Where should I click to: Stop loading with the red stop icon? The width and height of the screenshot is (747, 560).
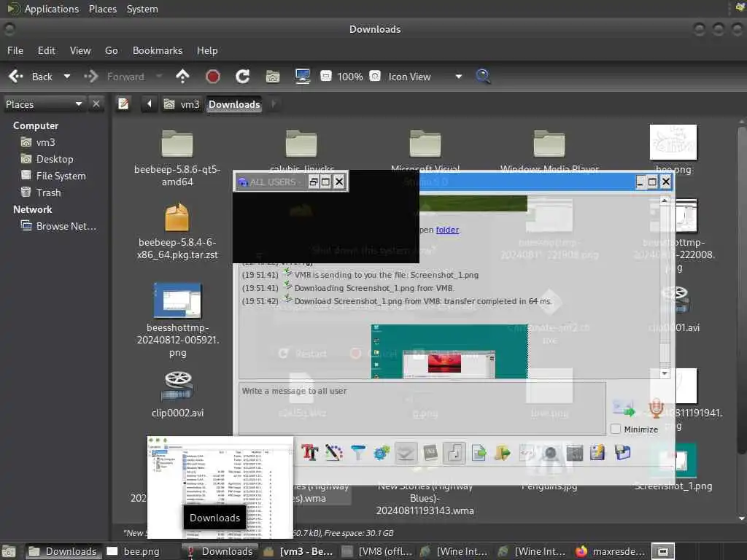(212, 76)
